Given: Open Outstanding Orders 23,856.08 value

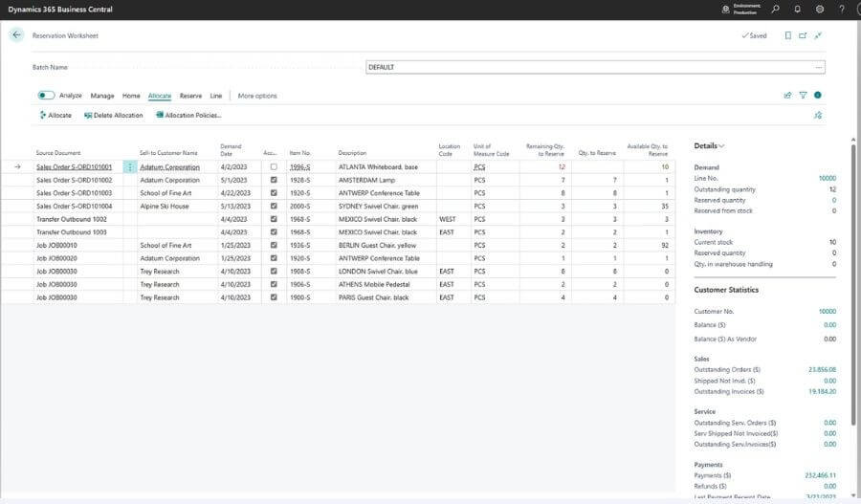Looking at the screenshot, I should coord(822,369).
